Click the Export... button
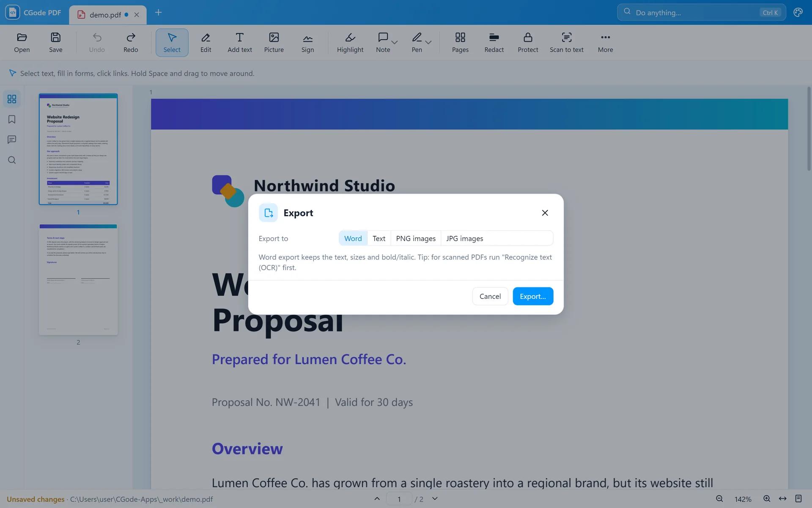 point(533,296)
